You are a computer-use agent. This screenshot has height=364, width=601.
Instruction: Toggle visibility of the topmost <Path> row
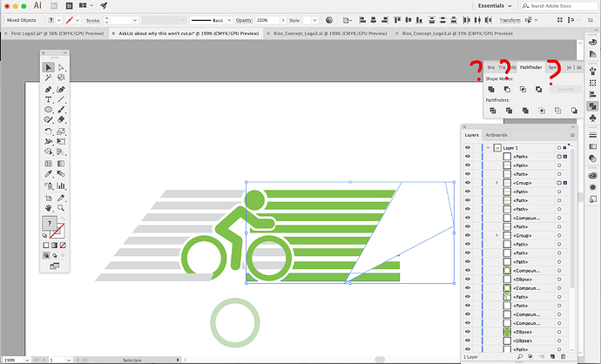coord(468,157)
